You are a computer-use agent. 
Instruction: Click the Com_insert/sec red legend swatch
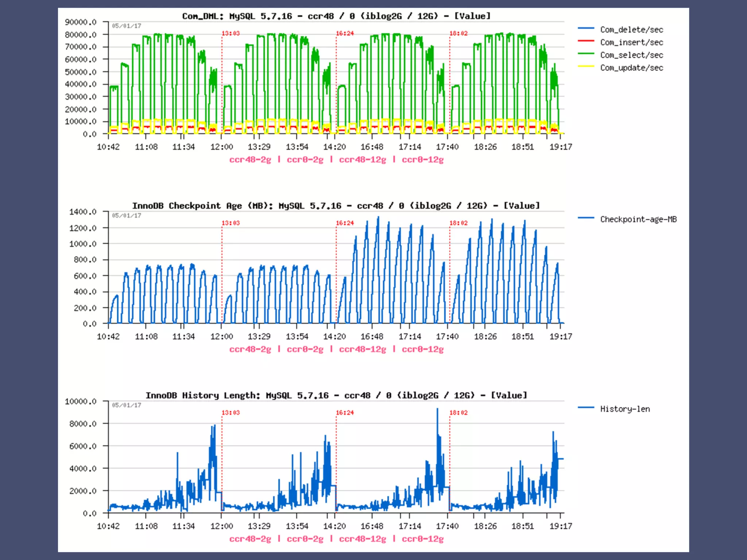(x=586, y=41)
